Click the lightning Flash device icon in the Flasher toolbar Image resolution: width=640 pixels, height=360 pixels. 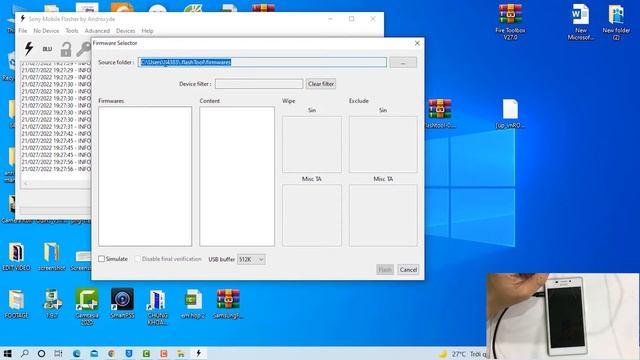point(29,49)
